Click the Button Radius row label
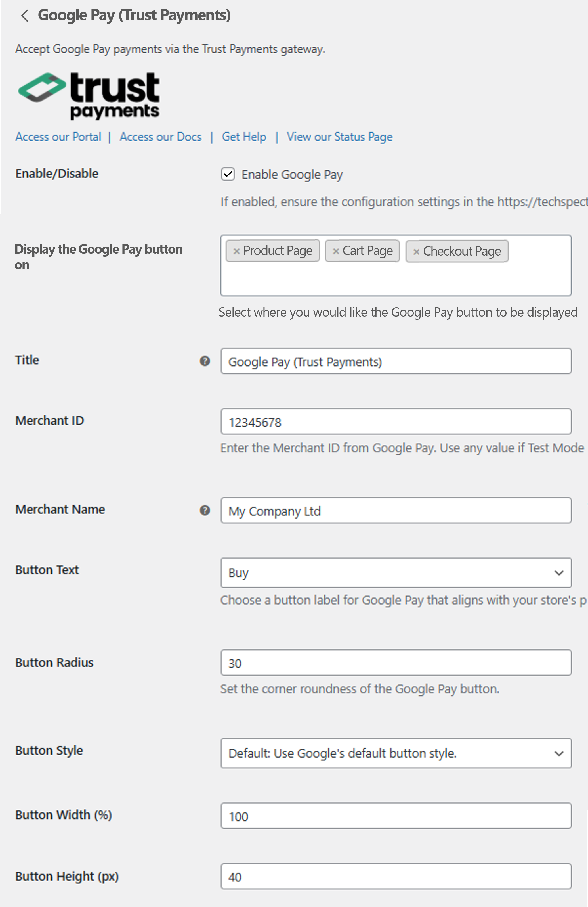The width and height of the screenshot is (588, 907). [x=54, y=662]
